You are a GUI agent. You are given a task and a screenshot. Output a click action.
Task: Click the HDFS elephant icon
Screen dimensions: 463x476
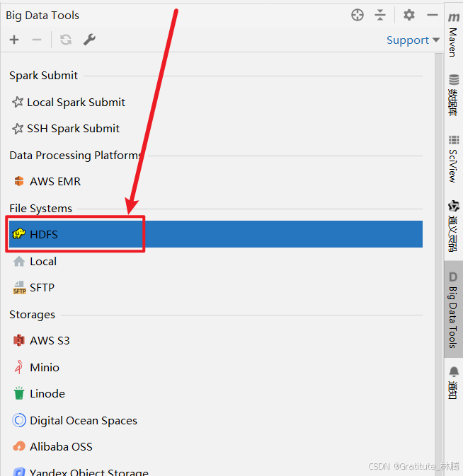[x=18, y=233]
